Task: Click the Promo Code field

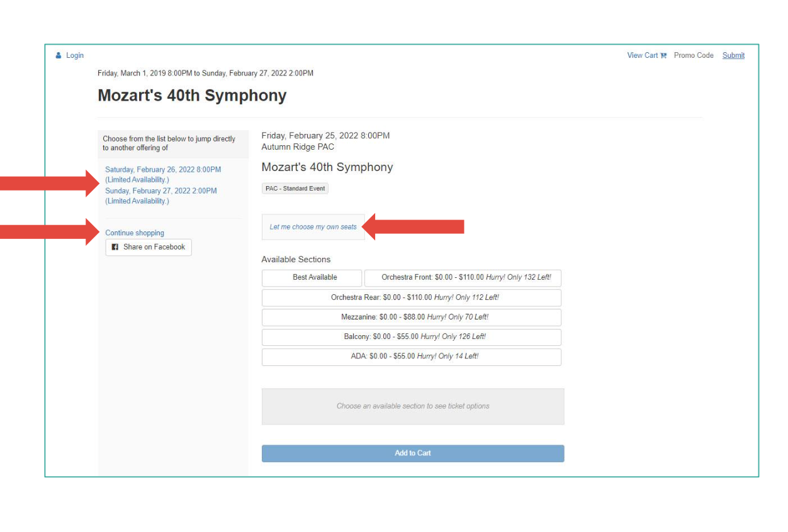Action: [694, 55]
